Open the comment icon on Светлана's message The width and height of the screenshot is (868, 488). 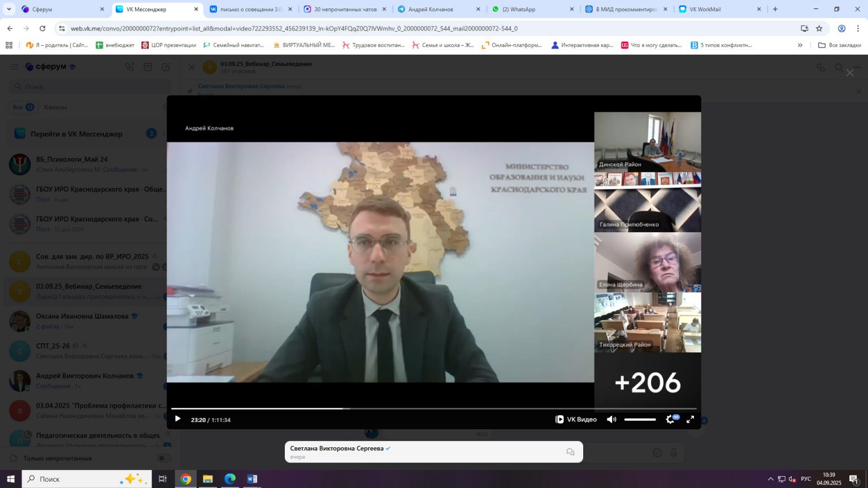coord(570,452)
